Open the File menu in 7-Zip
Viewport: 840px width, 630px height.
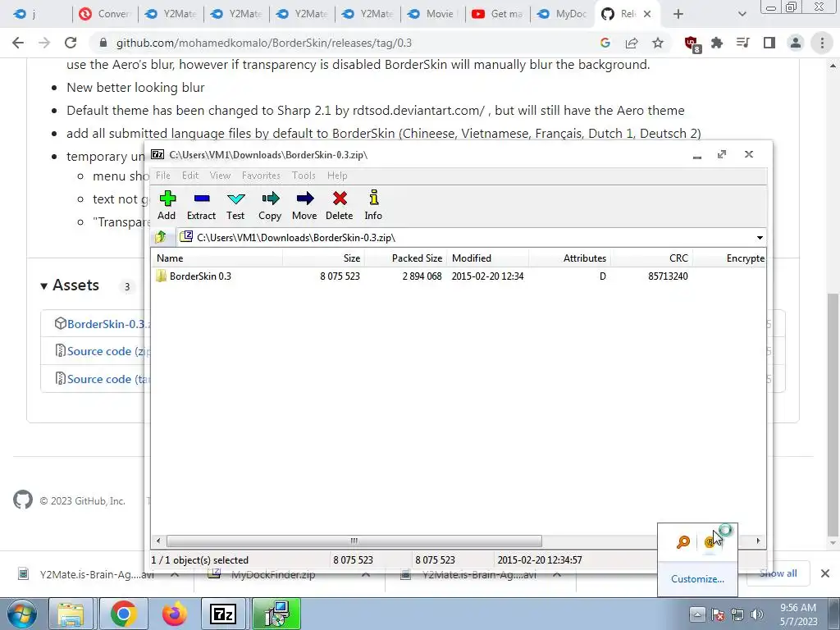click(163, 176)
